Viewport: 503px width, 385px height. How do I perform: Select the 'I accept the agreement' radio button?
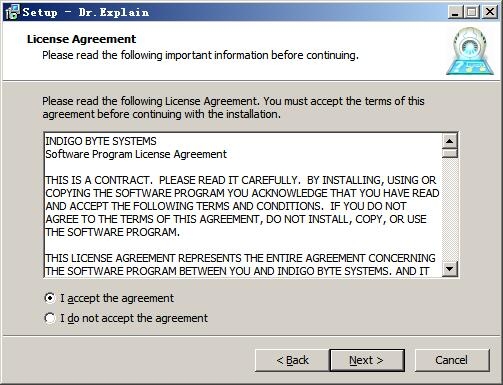(50, 298)
